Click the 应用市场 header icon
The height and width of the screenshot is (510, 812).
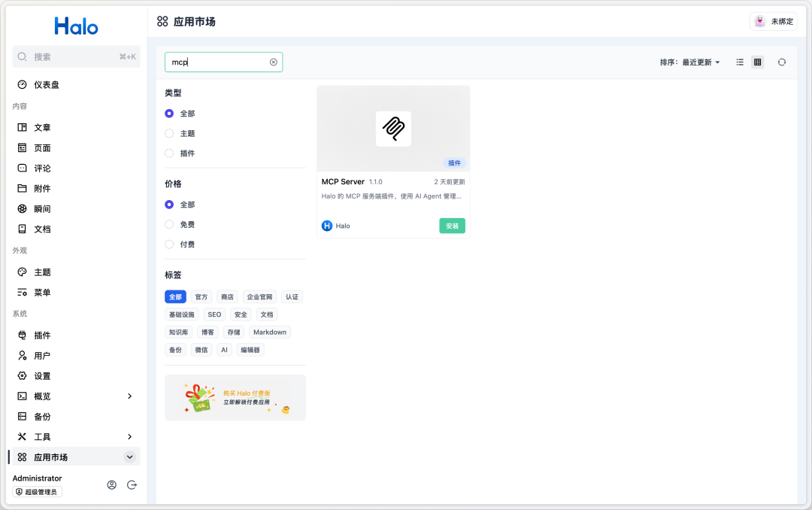162,21
